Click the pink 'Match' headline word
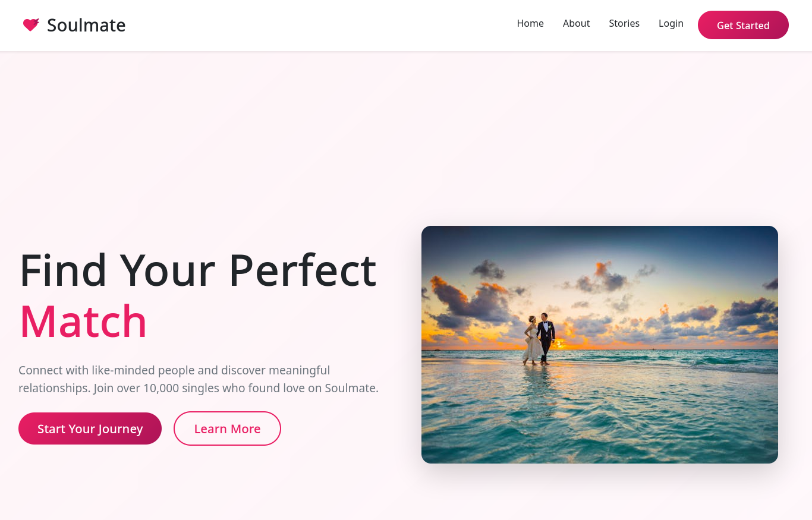Viewport: 812px width, 520px height. pos(83,321)
